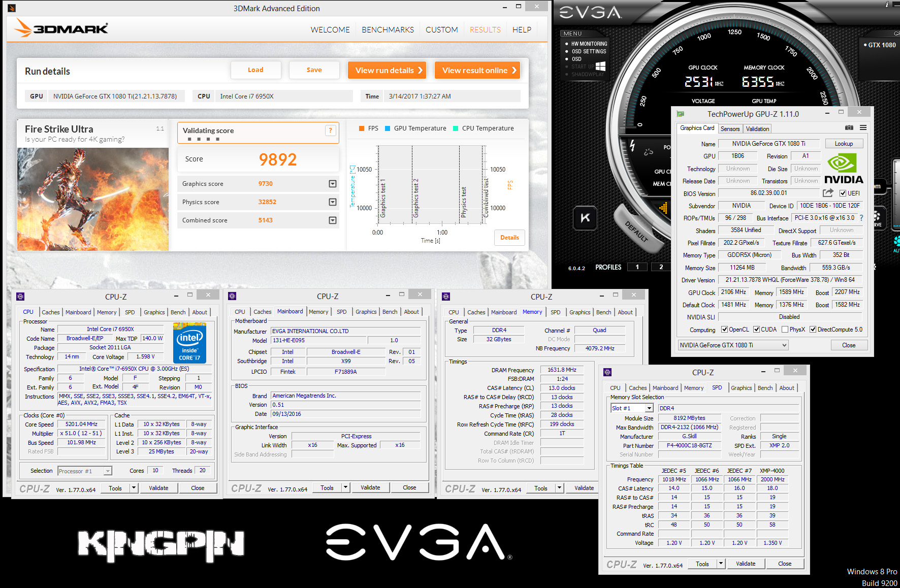Open the GPU-Z hamburger menu
This screenshot has width=900, height=588.
[863, 127]
